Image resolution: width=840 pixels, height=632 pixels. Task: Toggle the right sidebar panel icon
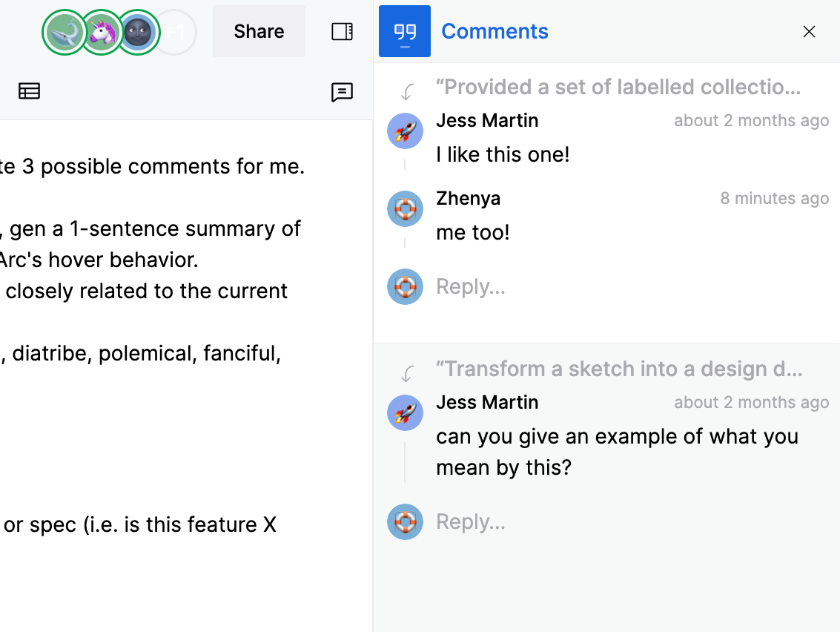[342, 31]
